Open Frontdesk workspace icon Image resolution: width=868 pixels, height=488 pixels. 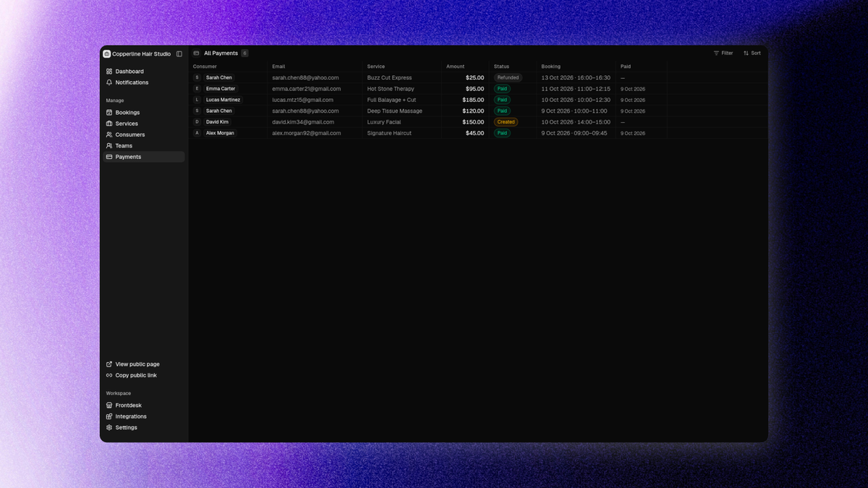click(x=109, y=406)
